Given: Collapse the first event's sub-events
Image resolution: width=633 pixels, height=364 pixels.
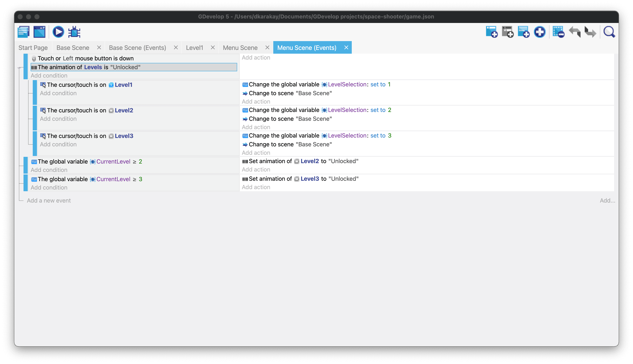Looking at the screenshot, I should click(x=19, y=68).
